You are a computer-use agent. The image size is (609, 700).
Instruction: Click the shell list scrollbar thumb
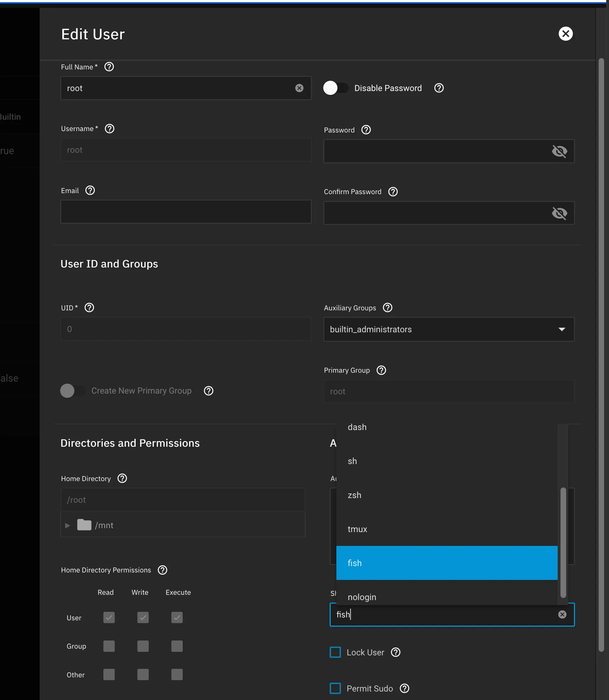pos(563,543)
